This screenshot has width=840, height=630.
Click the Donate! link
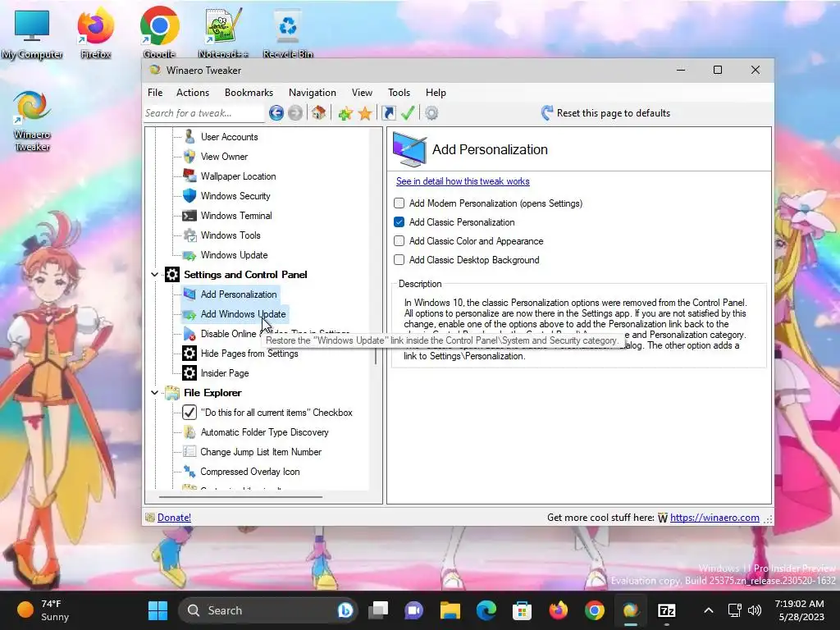point(174,518)
